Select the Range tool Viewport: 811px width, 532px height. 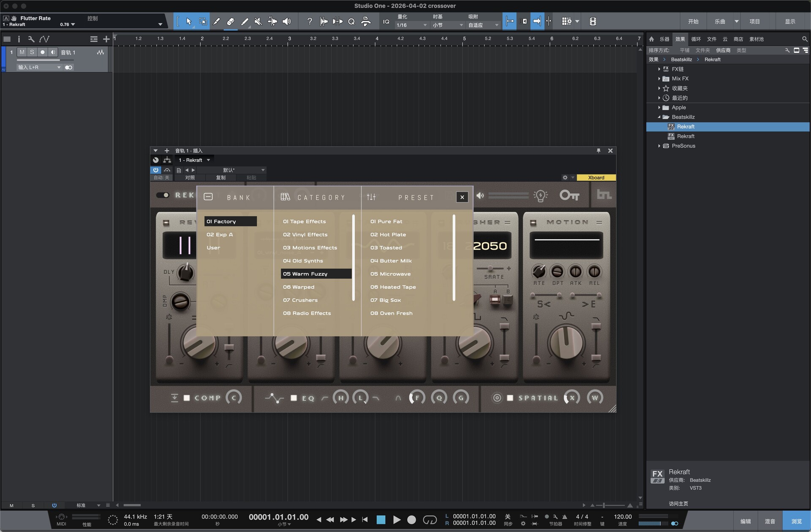pos(203,22)
